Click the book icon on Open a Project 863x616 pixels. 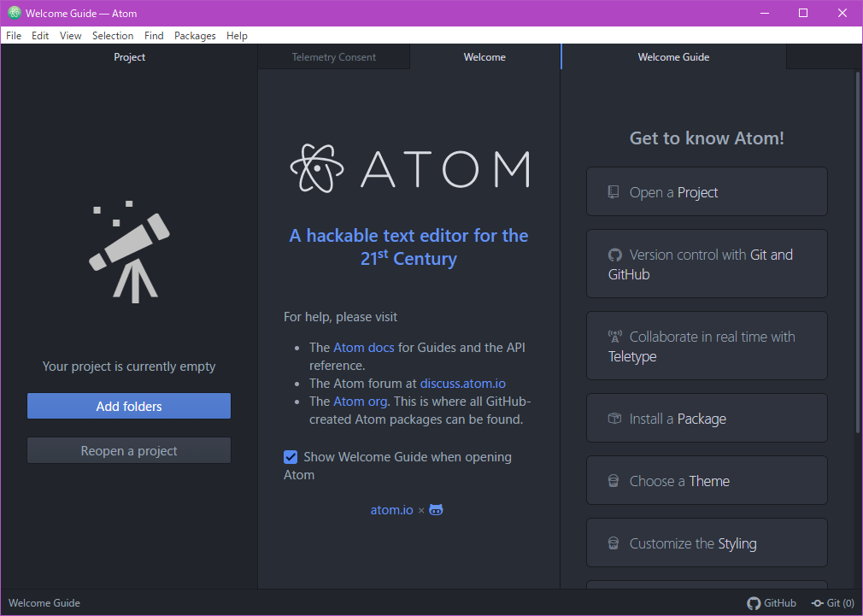pyautogui.click(x=613, y=192)
